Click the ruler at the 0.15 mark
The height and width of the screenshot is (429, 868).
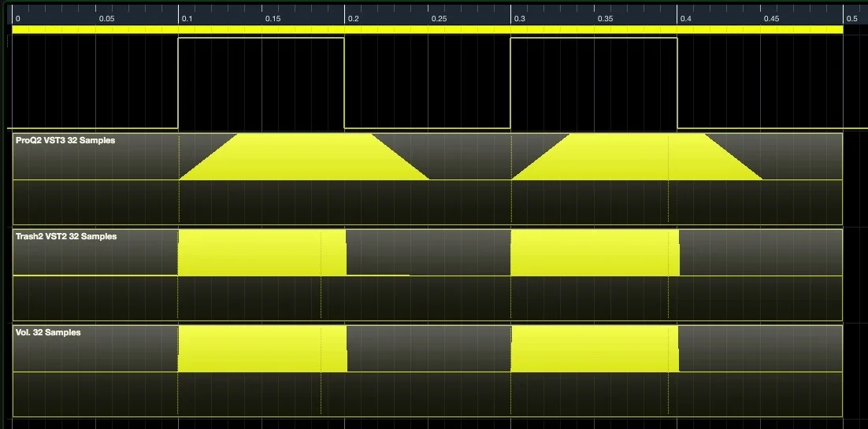273,19
